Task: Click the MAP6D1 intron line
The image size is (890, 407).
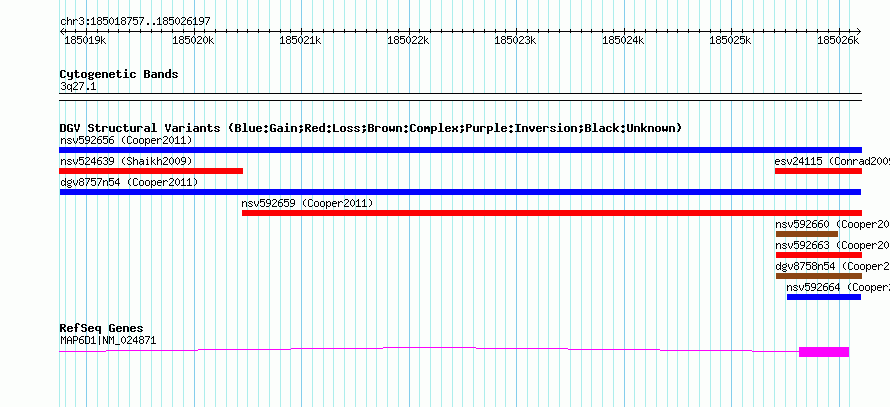Action: [x=429, y=347]
